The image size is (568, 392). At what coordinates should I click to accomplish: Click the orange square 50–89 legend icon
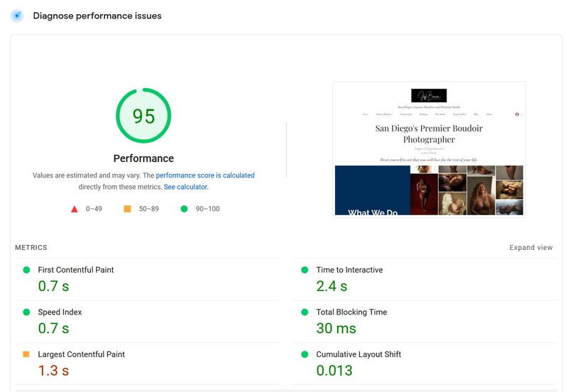click(127, 209)
